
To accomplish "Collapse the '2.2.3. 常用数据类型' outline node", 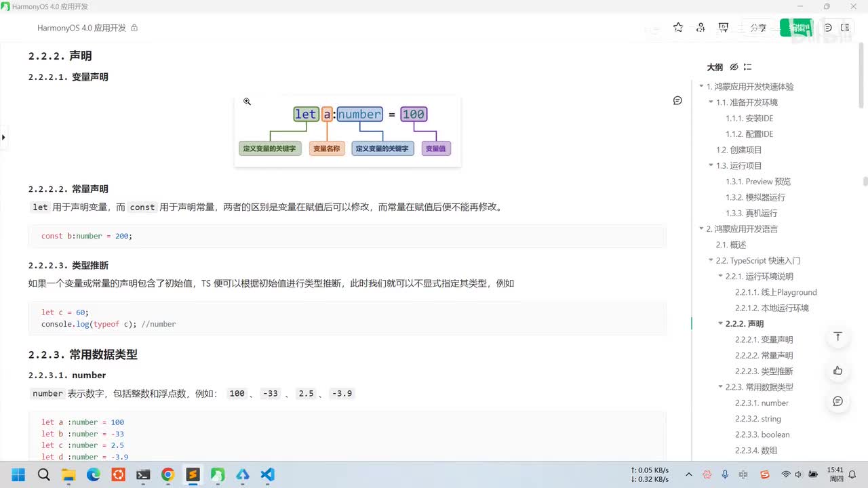I will tap(720, 387).
